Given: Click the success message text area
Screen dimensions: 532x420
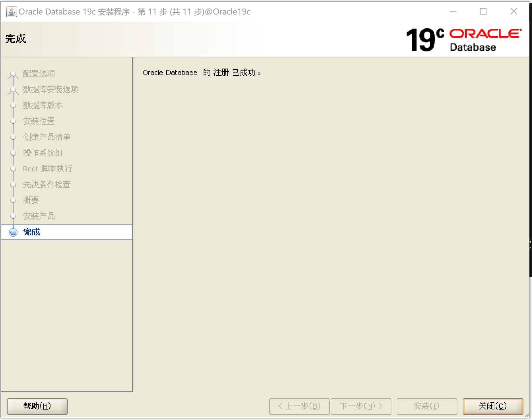Looking at the screenshot, I should coord(202,72).
